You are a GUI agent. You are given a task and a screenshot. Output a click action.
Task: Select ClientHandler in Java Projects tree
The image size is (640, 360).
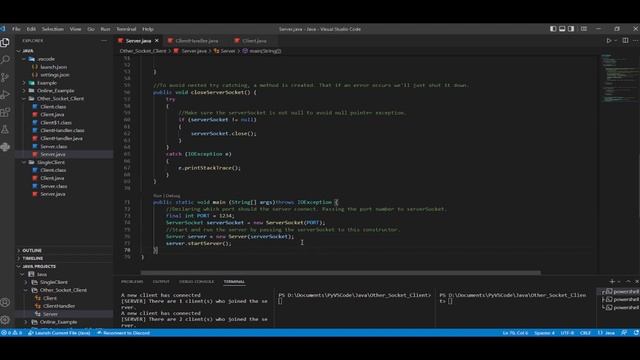click(59, 306)
